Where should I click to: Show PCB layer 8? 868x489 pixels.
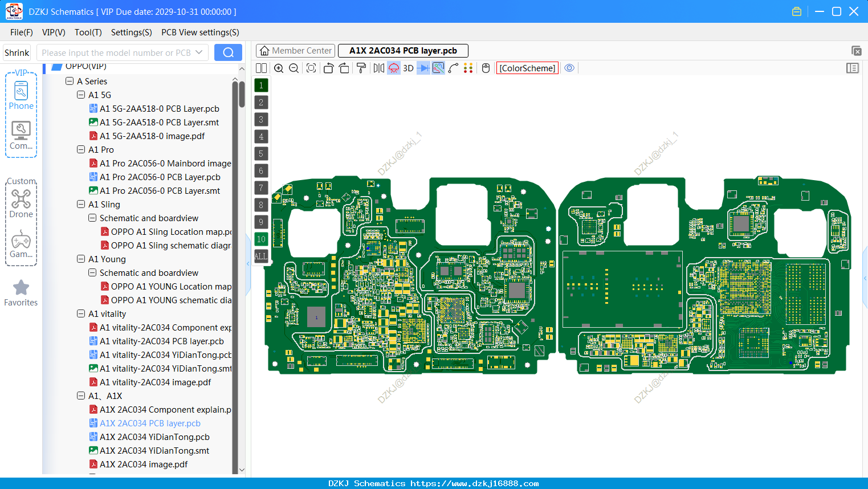point(261,205)
